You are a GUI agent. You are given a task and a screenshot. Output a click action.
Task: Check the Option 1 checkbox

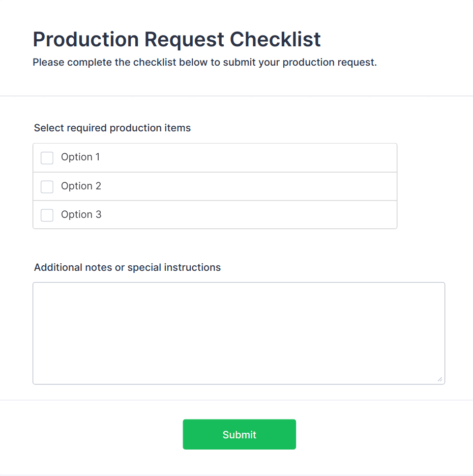coord(47,158)
